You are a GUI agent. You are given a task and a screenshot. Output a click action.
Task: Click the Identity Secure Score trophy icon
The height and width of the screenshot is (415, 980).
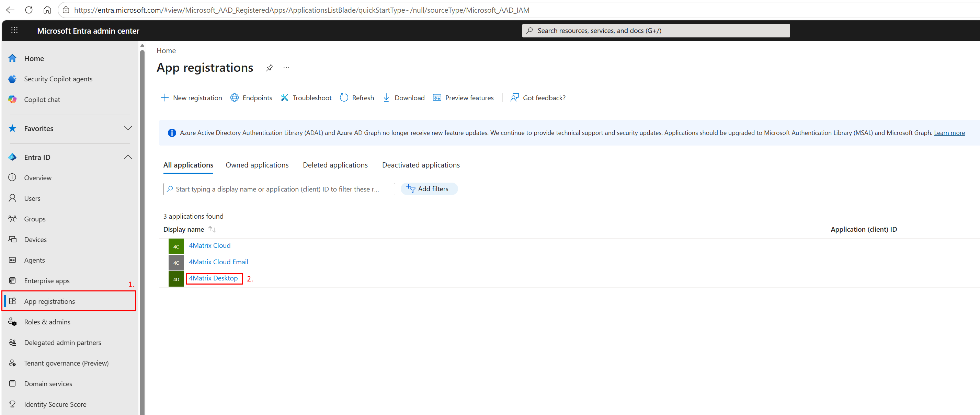tap(13, 404)
